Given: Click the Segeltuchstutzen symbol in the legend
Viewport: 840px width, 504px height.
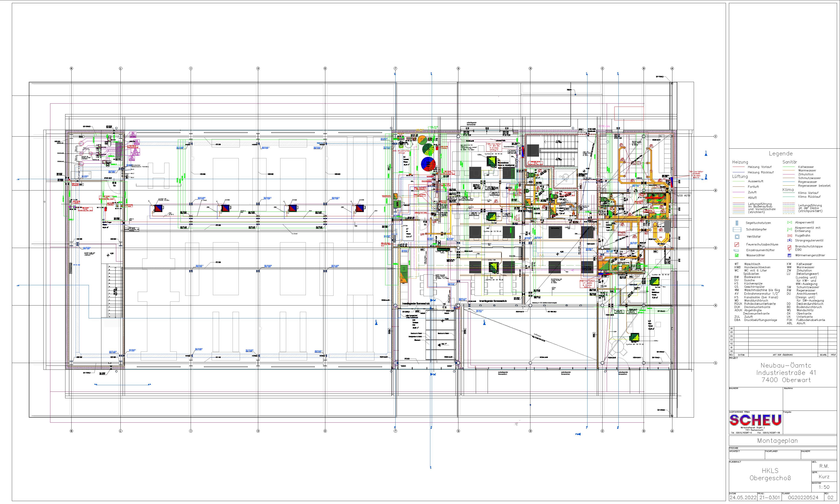Looking at the screenshot, I should click(737, 223).
